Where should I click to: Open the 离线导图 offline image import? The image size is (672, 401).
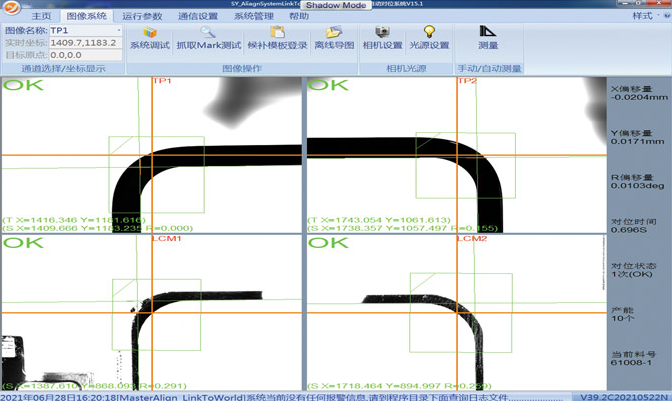tap(333, 38)
